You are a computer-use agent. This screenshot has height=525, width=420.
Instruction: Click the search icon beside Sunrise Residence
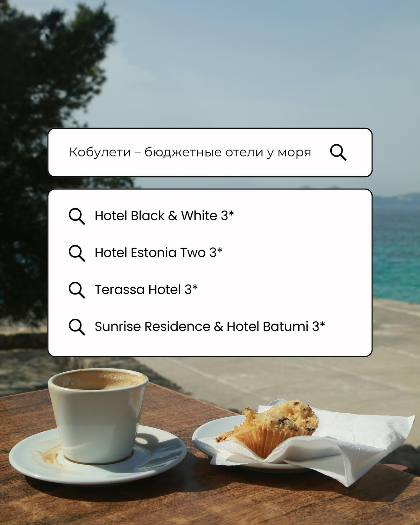77,327
